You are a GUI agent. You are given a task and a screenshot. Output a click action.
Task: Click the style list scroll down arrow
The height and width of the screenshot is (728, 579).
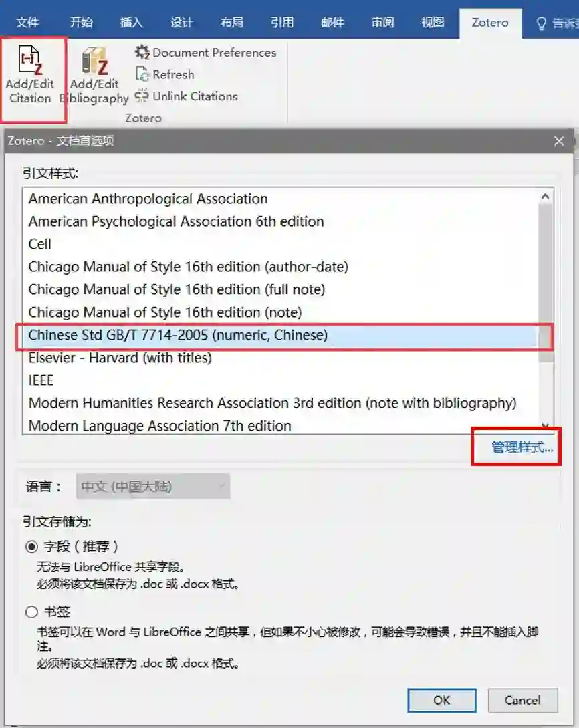[x=546, y=425]
